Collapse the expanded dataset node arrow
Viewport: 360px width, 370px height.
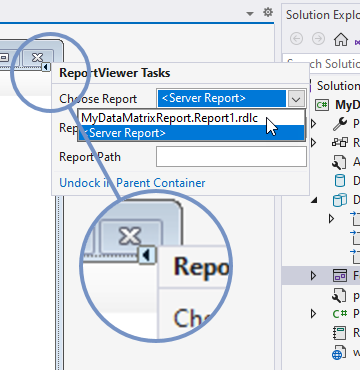(x=314, y=200)
